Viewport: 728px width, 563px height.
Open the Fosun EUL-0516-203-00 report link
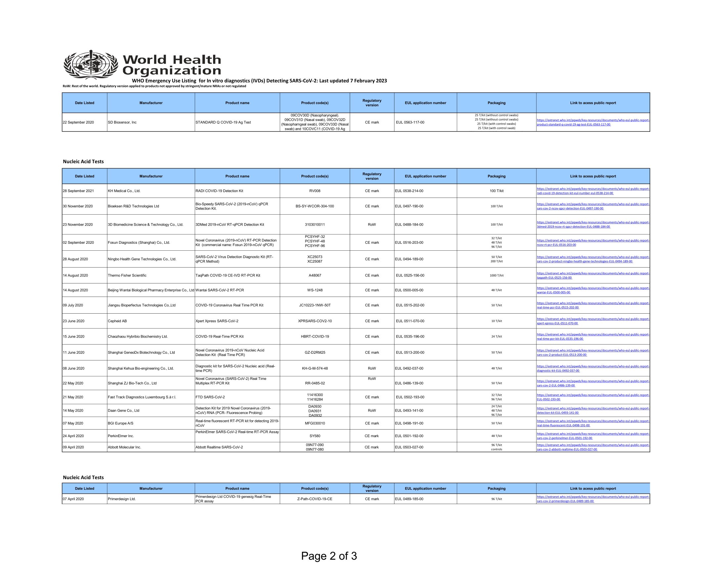pyautogui.click(x=593, y=242)
